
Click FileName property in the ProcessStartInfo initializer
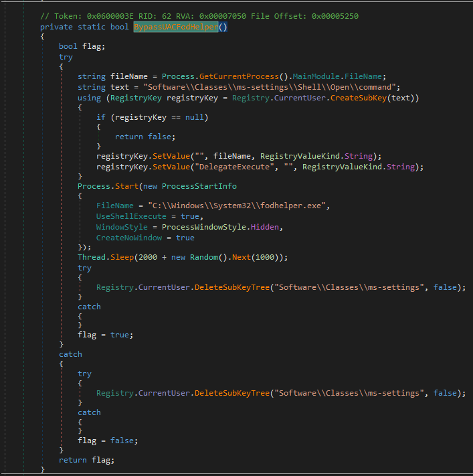(x=114, y=206)
